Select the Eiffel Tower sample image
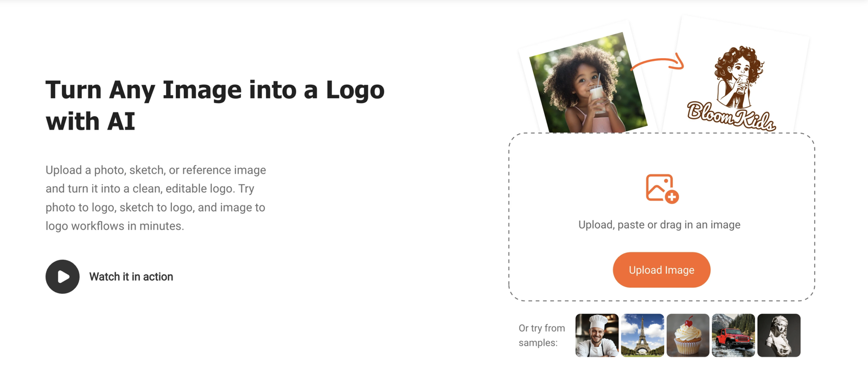 click(x=642, y=335)
